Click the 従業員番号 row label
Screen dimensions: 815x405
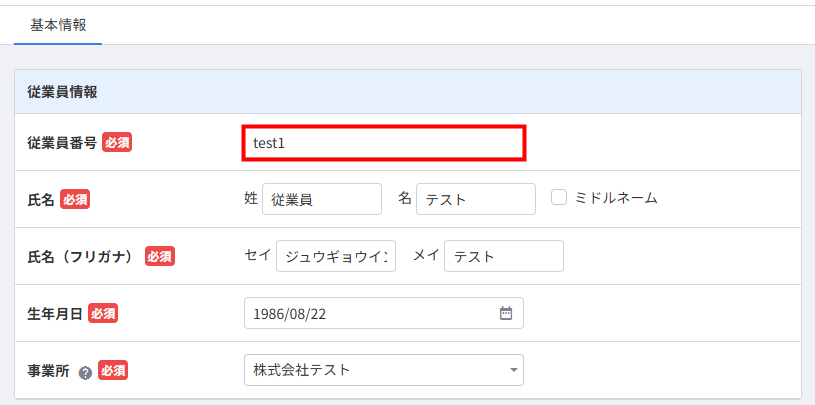62,143
